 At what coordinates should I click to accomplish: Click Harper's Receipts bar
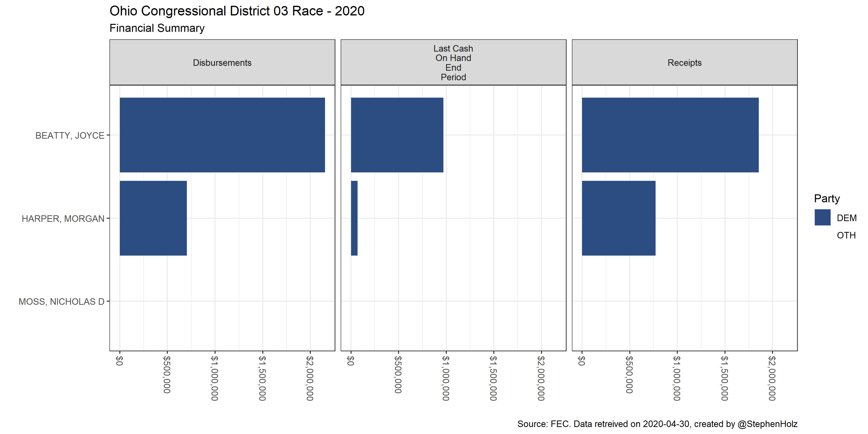tap(618, 218)
